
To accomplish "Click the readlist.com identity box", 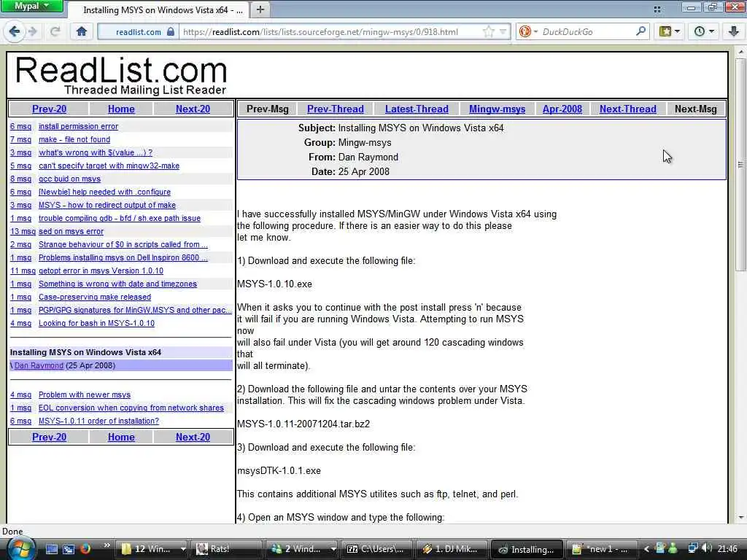I will 138,32.
